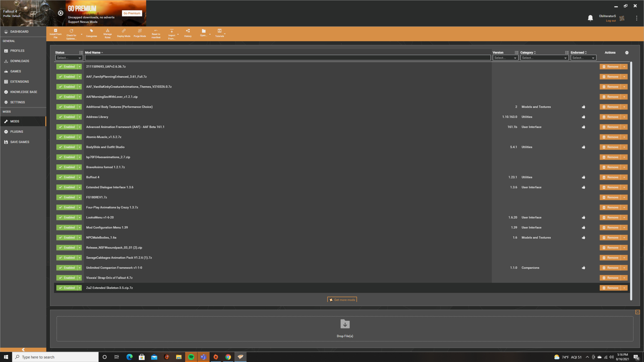The height and width of the screenshot is (362, 644).
Task: Open Vortex taskbar icon
Action: (x=240, y=357)
